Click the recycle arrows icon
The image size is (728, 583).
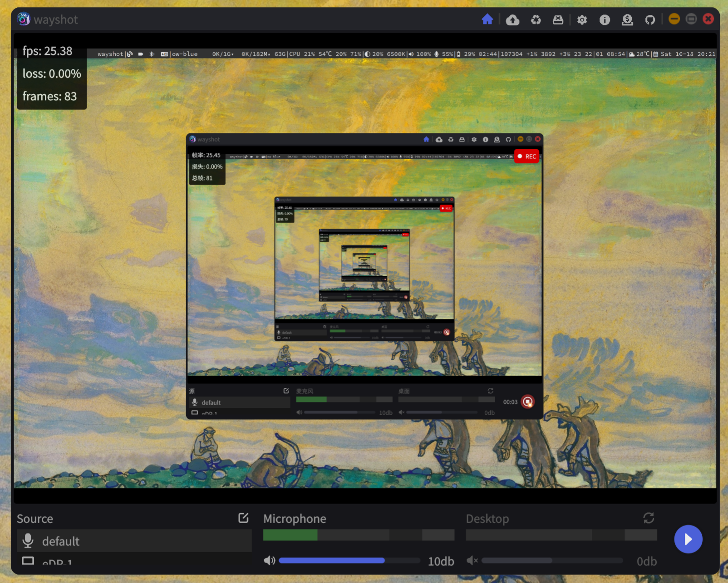click(x=536, y=20)
